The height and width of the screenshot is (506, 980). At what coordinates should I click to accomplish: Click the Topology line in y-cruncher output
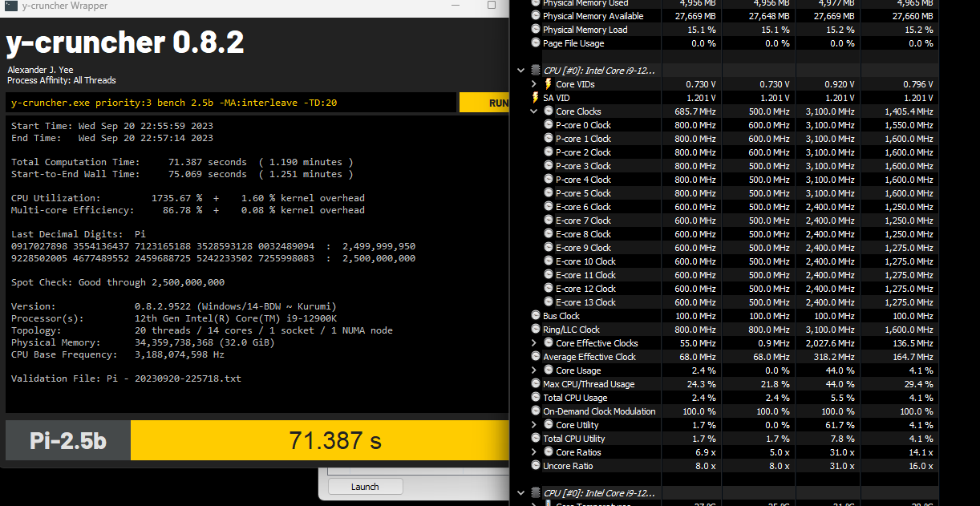202,330
